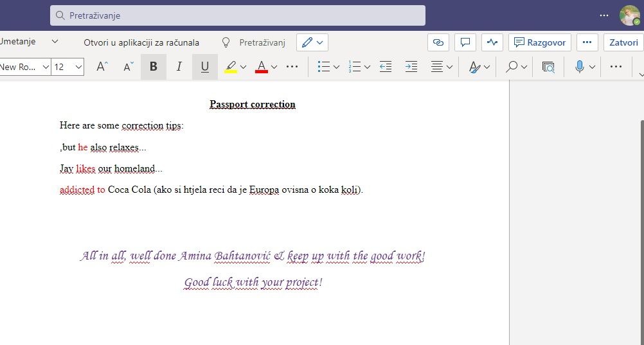This screenshot has height=345, width=644.
Task: Expand the bulleted list options arrow
Action: [336, 67]
